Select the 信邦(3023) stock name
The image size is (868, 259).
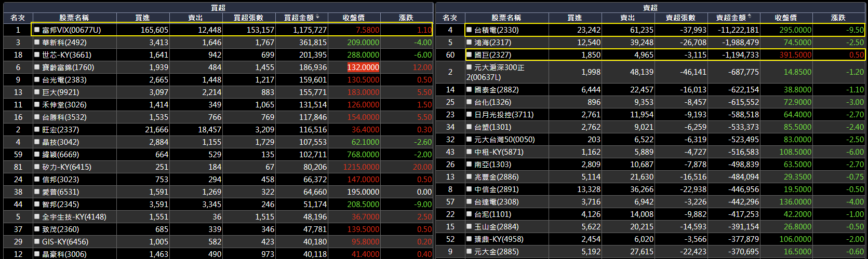pyautogui.click(x=61, y=179)
